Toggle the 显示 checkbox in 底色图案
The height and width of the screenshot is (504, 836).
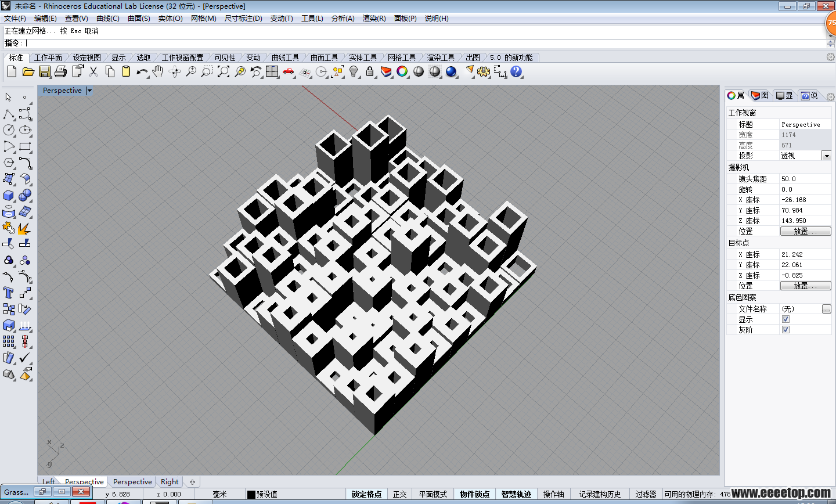click(785, 319)
